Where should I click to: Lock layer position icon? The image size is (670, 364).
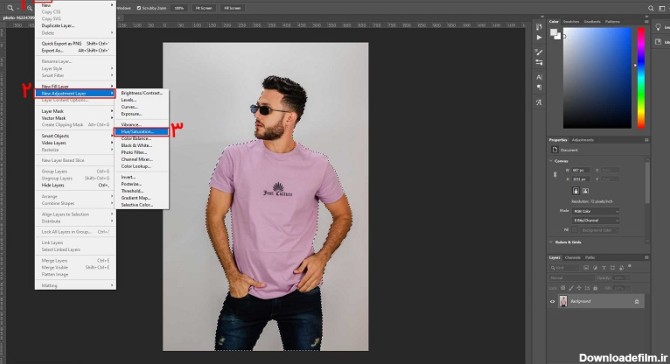pos(579,288)
